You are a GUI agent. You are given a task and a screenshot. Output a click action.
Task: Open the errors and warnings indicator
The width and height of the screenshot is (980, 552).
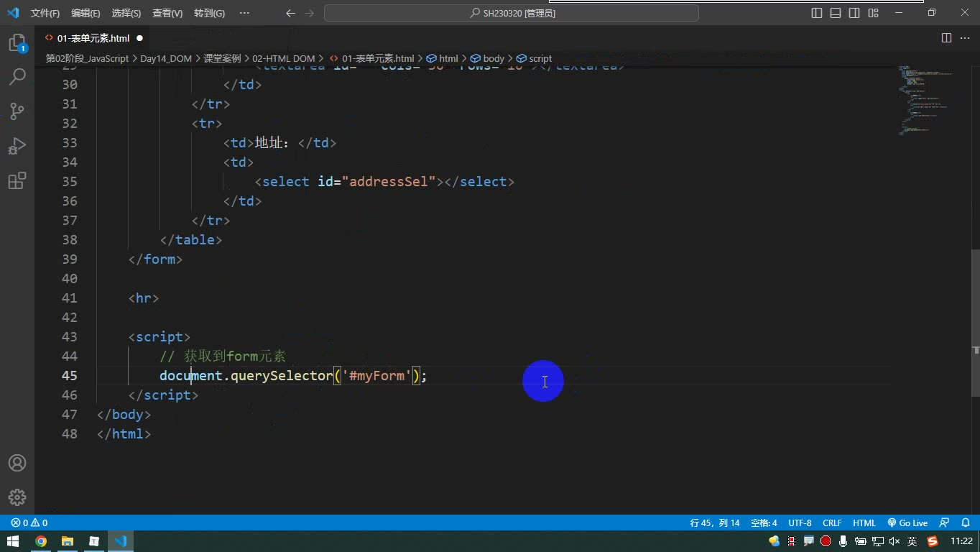29,523
